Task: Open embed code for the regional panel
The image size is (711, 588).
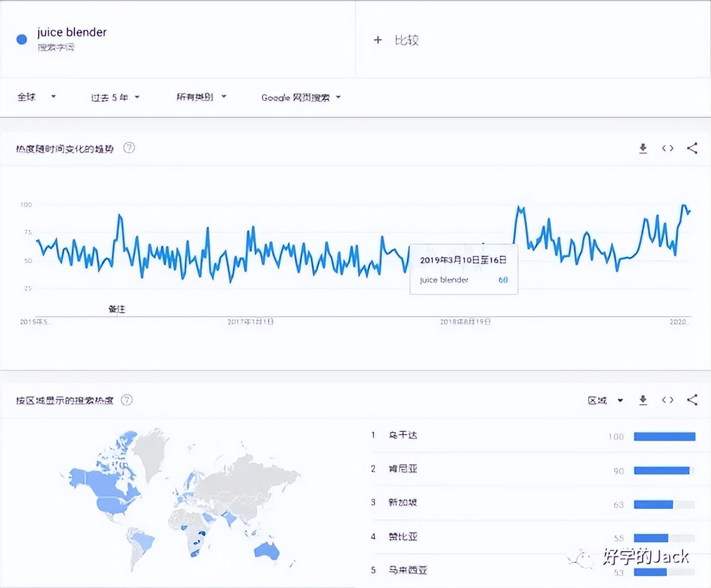Action: [x=668, y=401]
